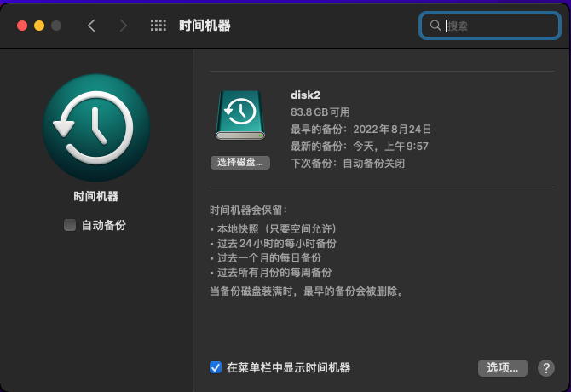The height and width of the screenshot is (392, 571).
Task: Click the 本地快照（只要空间允许）line
Action: pos(274,229)
